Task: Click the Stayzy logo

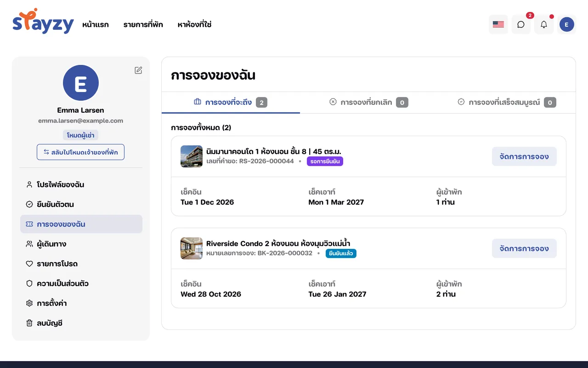Action: [x=43, y=22]
